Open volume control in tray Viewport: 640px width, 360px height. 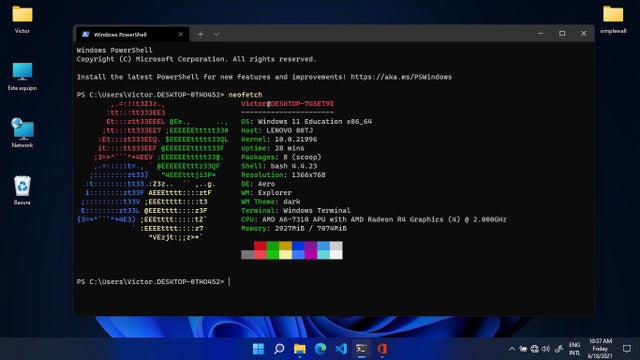click(x=546, y=349)
